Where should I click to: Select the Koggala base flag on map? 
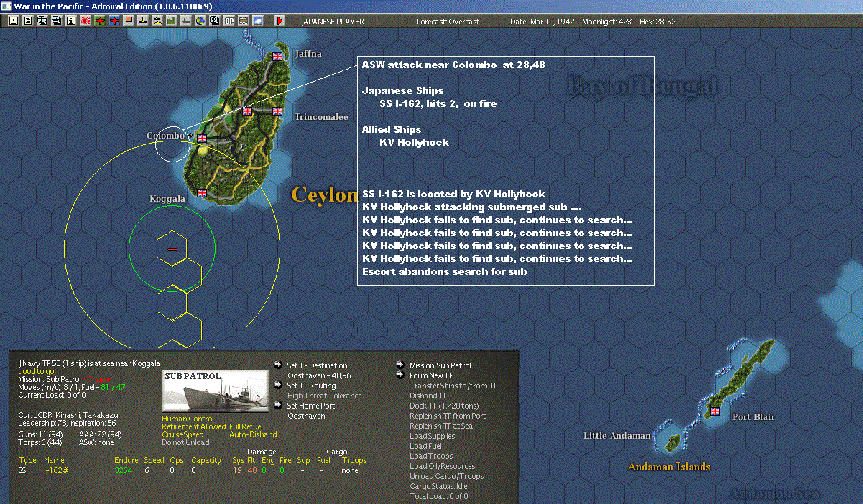[202, 192]
